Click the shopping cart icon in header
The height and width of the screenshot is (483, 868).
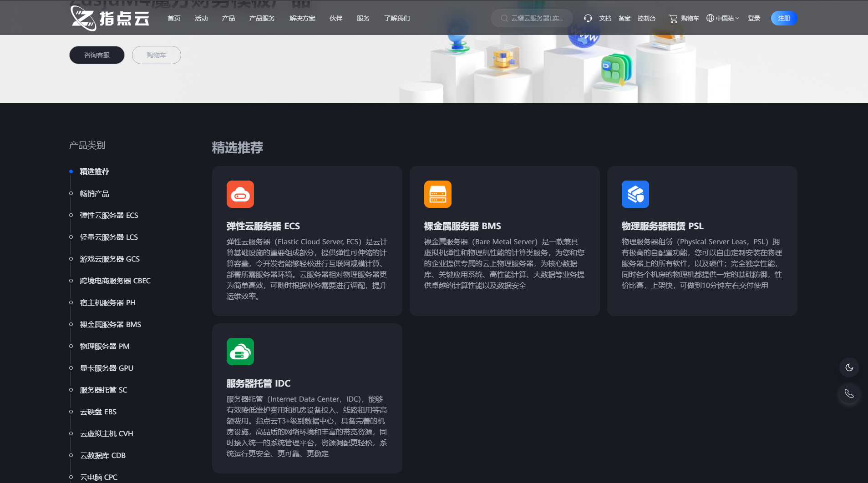pos(673,18)
